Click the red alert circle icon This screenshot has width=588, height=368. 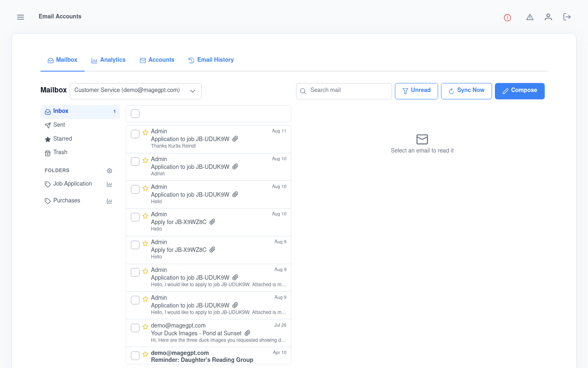coord(508,18)
